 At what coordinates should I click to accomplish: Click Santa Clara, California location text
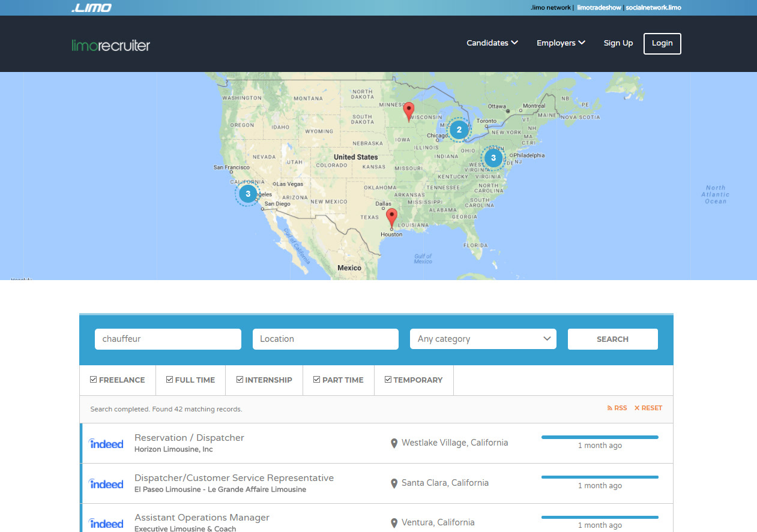[x=445, y=483]
